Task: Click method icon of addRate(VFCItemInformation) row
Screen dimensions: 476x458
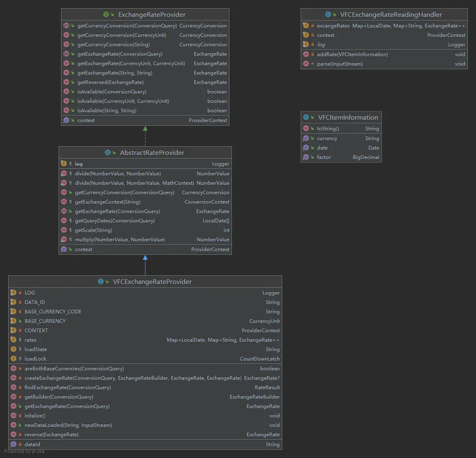Action: 306,54
